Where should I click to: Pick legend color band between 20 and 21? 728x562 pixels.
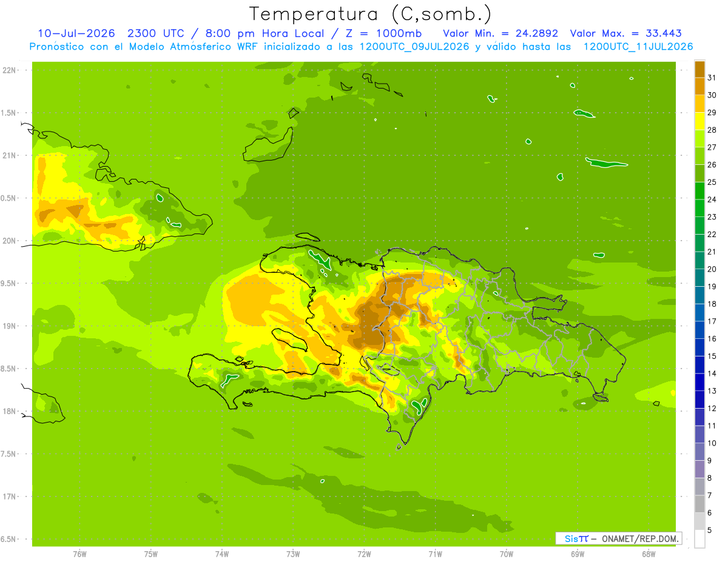tap(699, 260)
